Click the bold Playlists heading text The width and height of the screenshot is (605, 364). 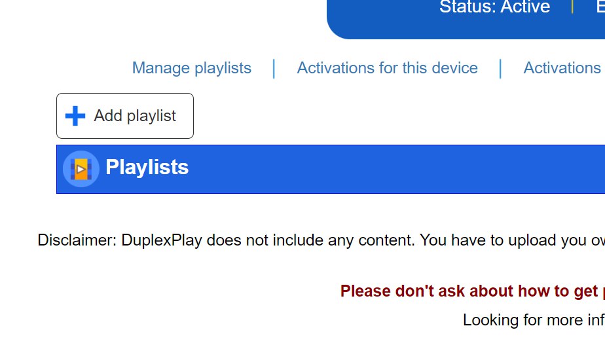point(147,167)
